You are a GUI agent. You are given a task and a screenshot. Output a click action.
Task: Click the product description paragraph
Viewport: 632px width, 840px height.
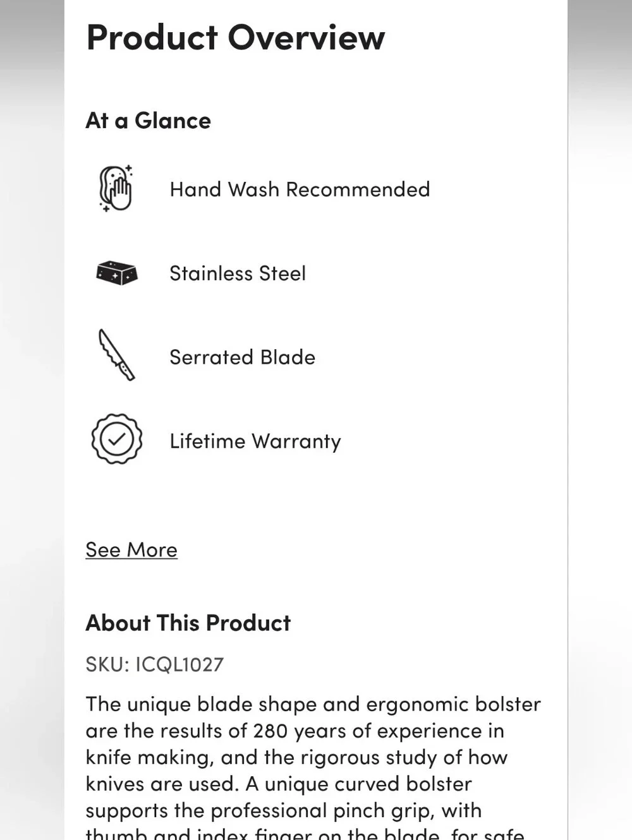[313, 766]
